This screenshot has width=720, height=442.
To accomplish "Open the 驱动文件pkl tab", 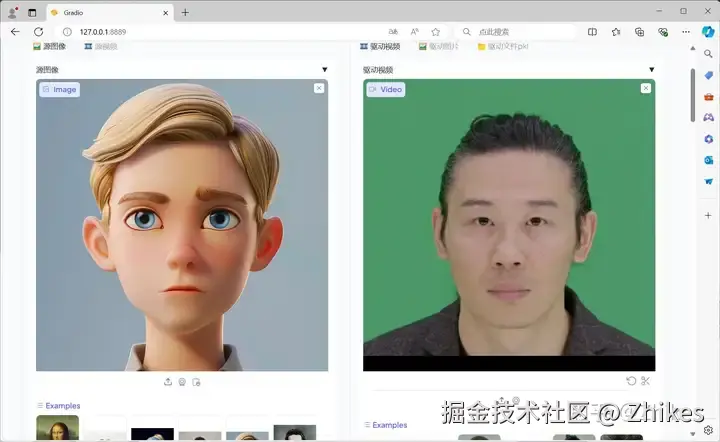I will click(503, 46).
